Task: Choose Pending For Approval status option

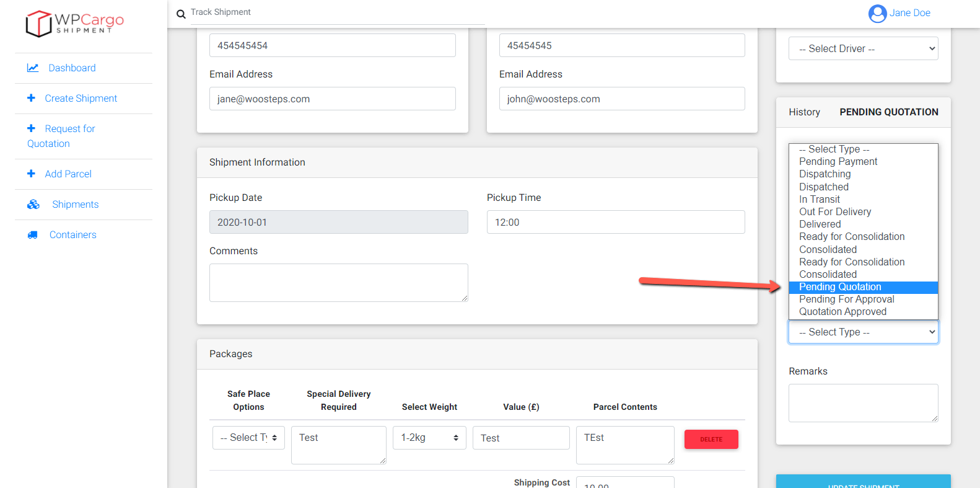Action: 863,299
